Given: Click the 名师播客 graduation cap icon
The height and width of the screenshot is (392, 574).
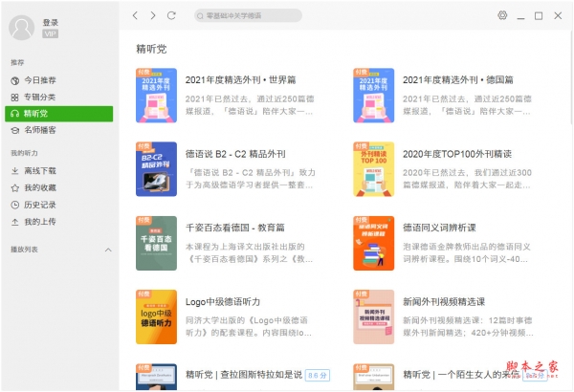Looking at the screenshot, I should click(15, 130).
